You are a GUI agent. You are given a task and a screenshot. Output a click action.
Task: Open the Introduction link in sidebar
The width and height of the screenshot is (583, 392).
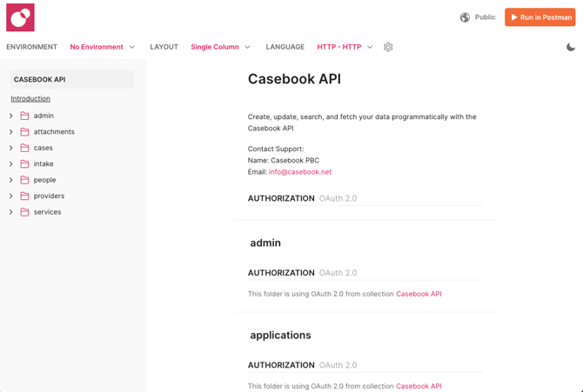(x=30, y=99)
